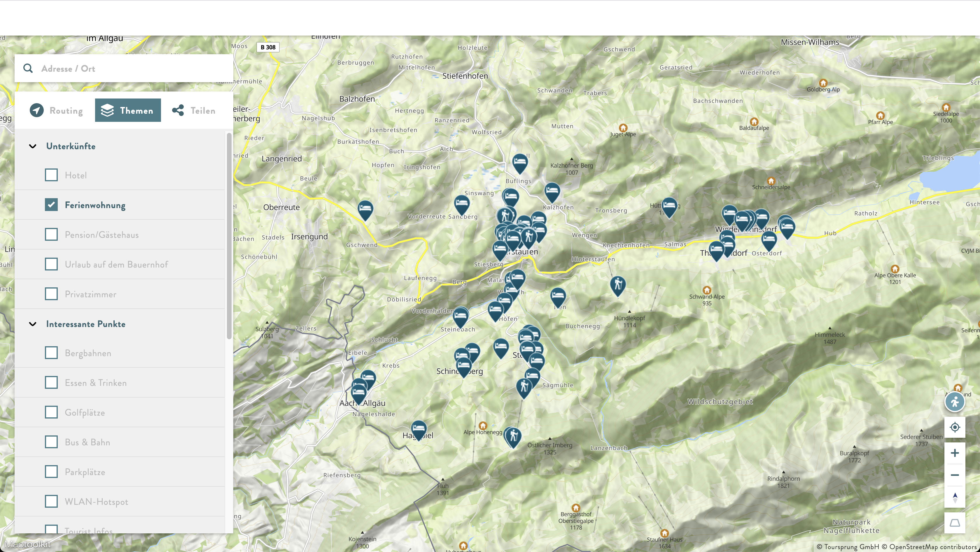
Task: Click the hiker marker near Sägmühle
Action: (524, 388)
